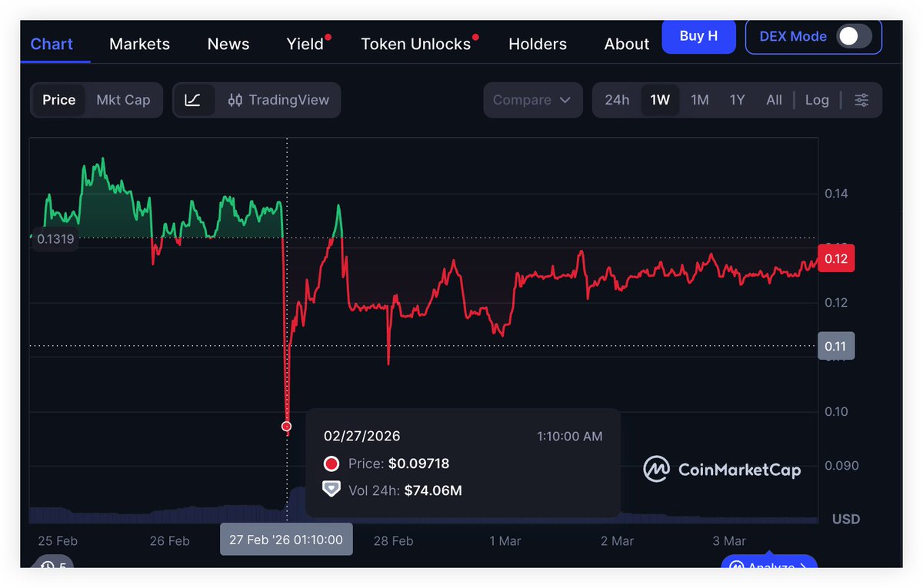Viewport: 923px width, 588px height.
Task: Click the 28 Feb axis label
Action: click(393, 541)
